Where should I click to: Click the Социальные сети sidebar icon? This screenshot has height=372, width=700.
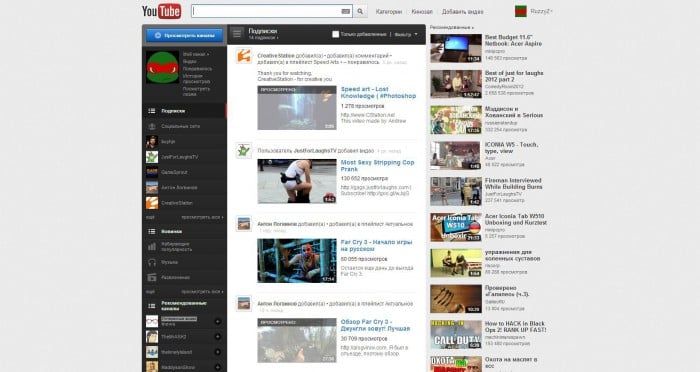click(152, 126)
